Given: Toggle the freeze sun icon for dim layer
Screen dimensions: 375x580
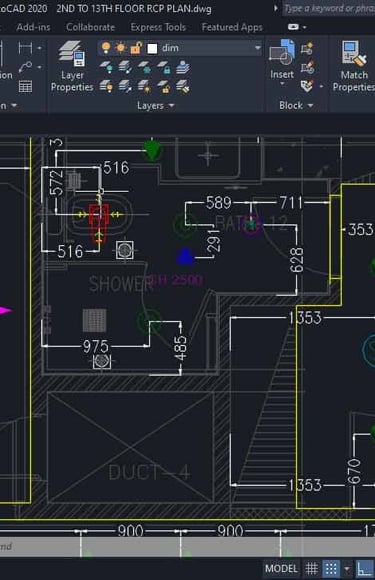Looking at the screenshot, I should click(121, 48).
